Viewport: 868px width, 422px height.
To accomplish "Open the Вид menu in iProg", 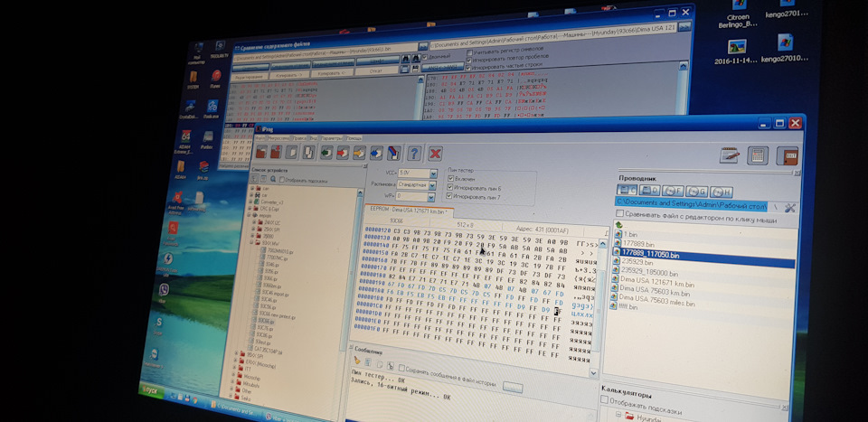I will 313,137.
